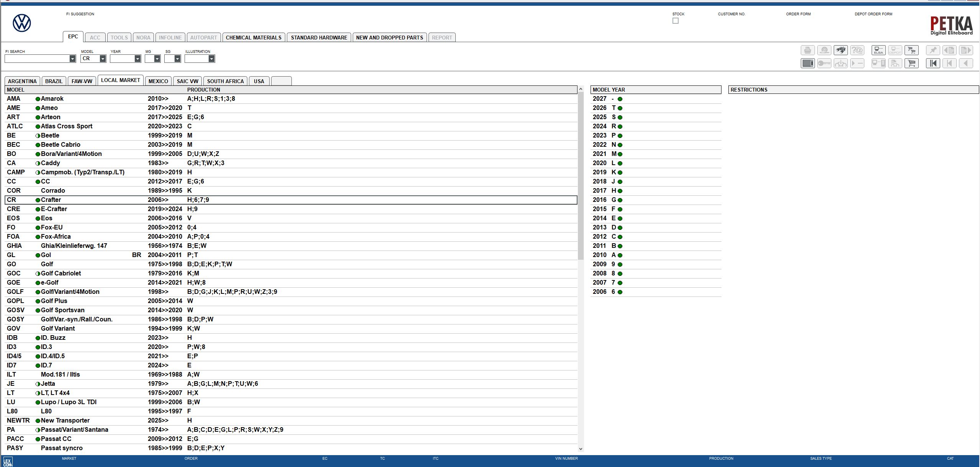Open the YEAR dropdown
Screen dimensions: 980x467
(x=137, y=59)
